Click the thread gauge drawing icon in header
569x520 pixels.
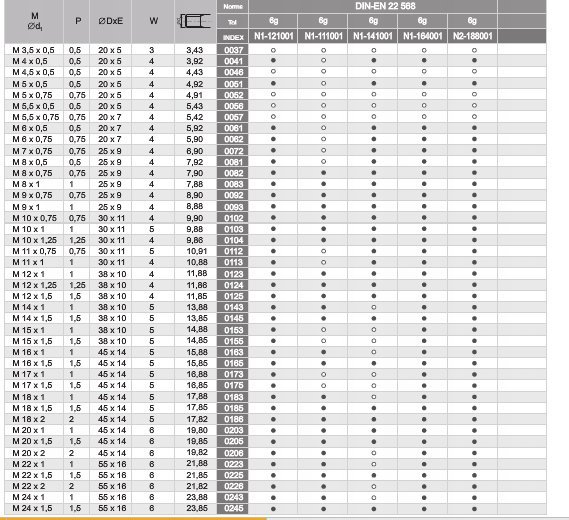coord(195,21)
